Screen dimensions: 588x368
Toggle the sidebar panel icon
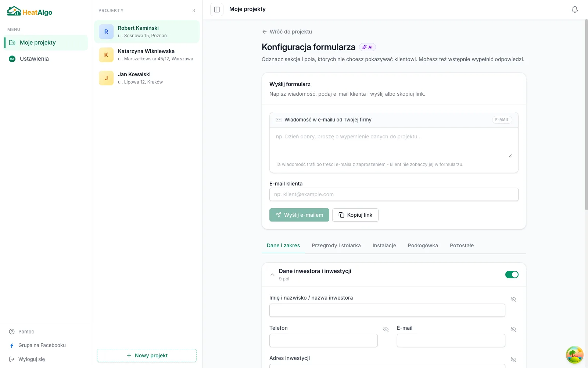[217, 10]
